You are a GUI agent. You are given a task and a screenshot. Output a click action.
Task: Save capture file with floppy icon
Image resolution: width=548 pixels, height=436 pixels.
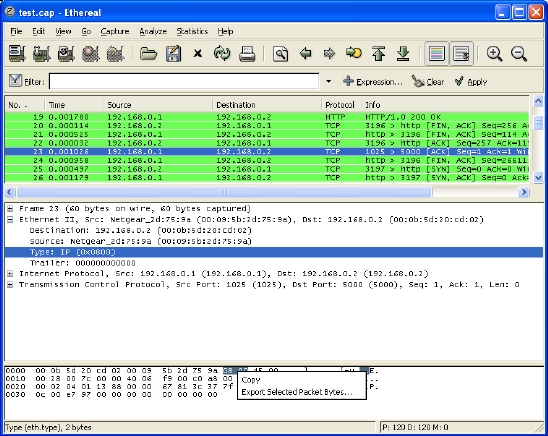coord(173,53)
